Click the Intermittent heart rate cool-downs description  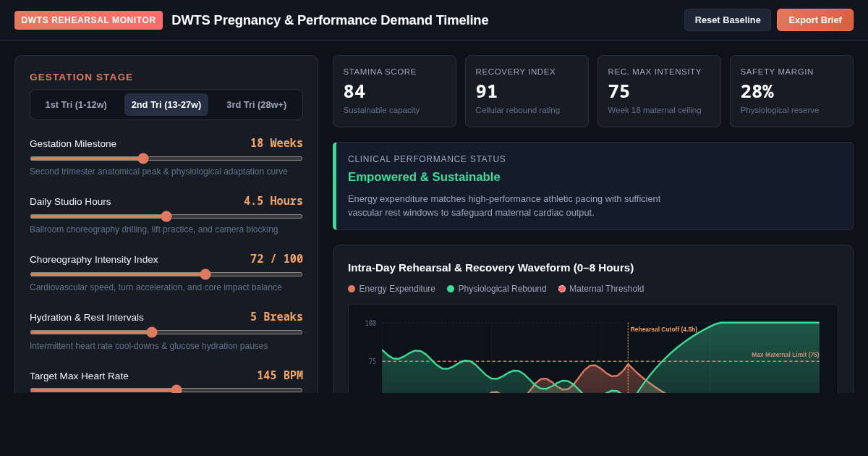(x=148, y=346)
